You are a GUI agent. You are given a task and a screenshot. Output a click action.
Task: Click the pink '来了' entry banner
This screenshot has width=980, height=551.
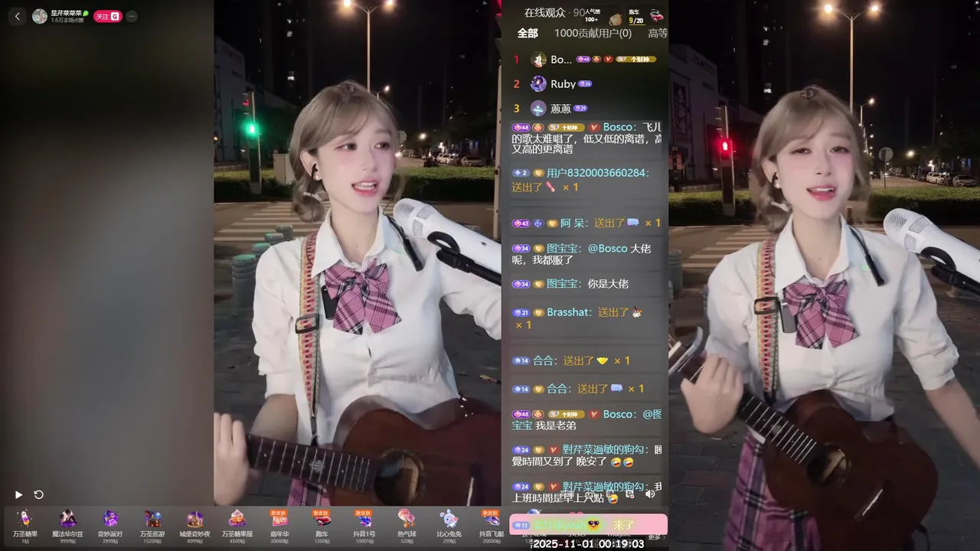[588, 524]
